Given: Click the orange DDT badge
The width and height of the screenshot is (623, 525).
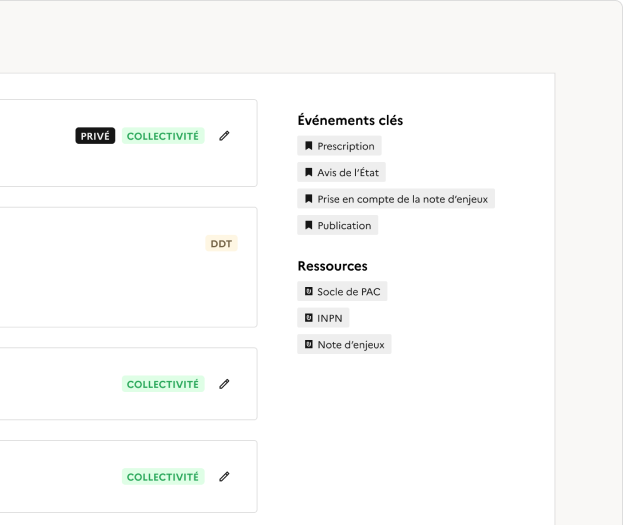Looking at the screenshot, I should (x=221, y=243).
